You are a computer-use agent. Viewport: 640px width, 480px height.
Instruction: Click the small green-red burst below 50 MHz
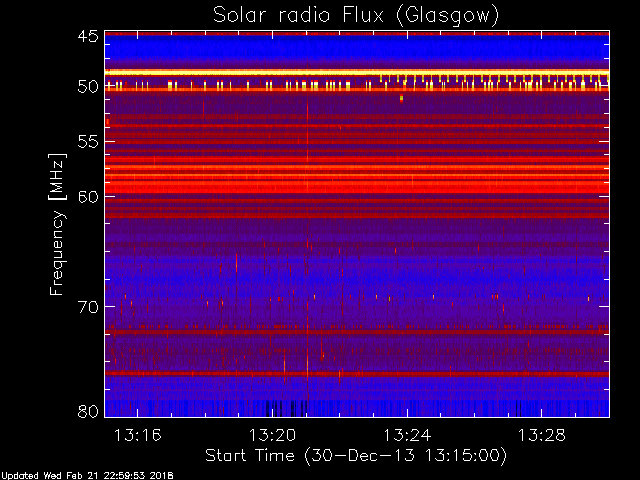pyautogui.click(x=402, y=98)
